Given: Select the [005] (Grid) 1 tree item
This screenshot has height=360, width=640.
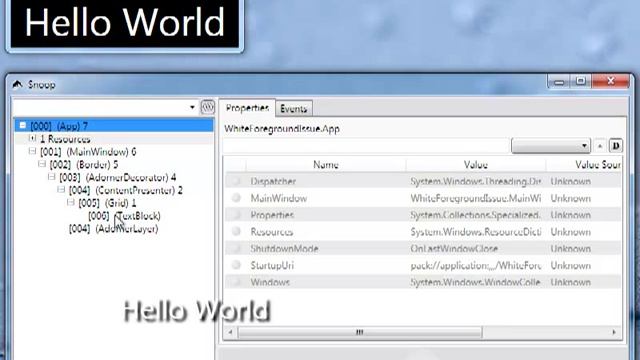Looking at the screenshot, I should (107, 203).
